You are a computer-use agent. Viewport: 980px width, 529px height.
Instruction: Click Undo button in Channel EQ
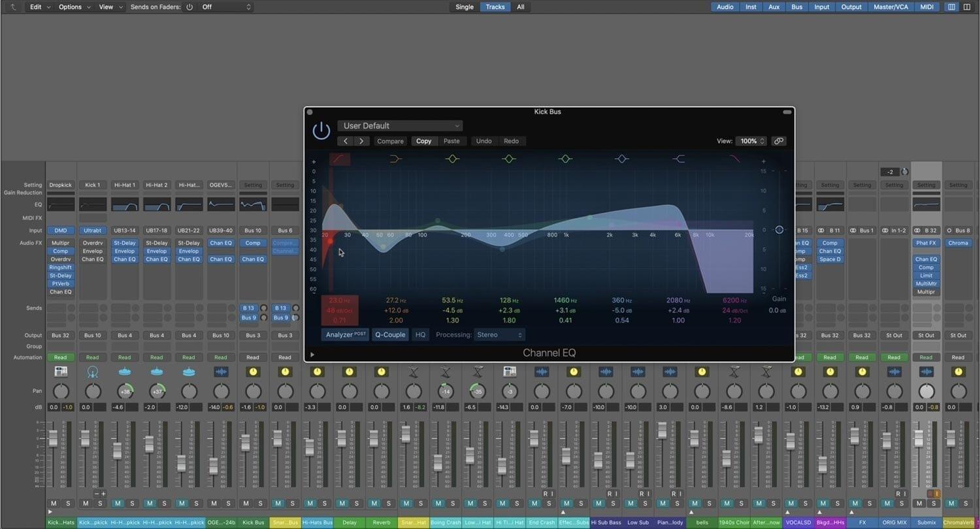[484, 141]
